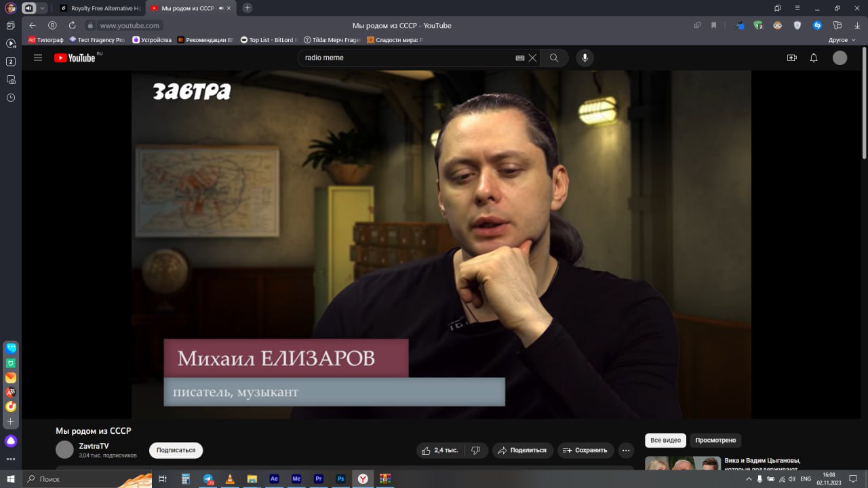
Task: Start voice search with the microphone
Action: point(585,58)
